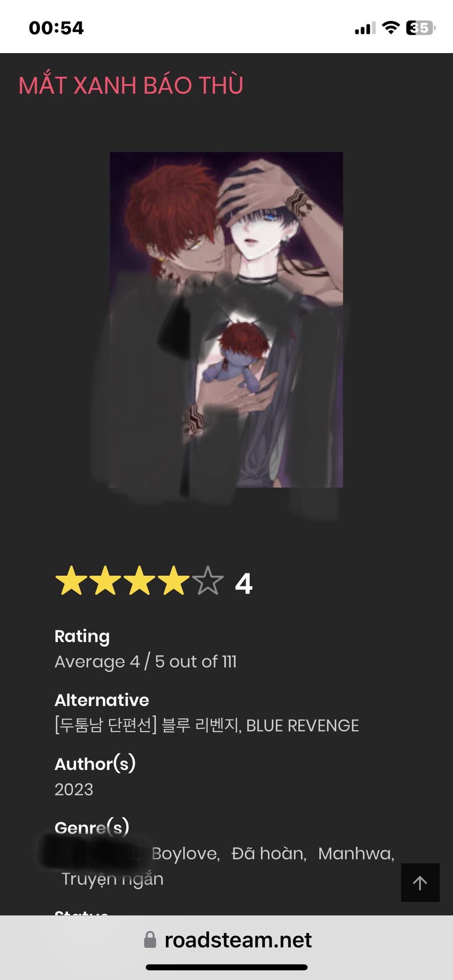Focus the roadsteam.net address bar

(x=226, y=940)
